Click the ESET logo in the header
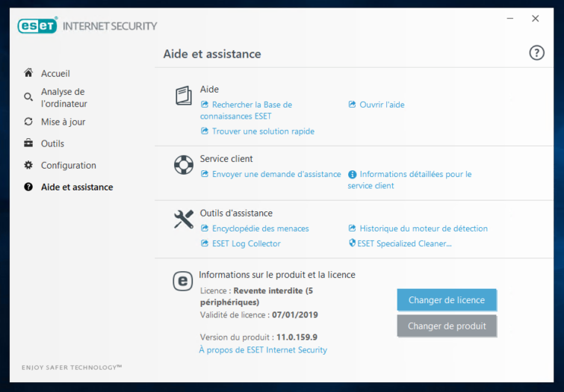The width and height of the screenshot is (564, 392). click(37, 25)
